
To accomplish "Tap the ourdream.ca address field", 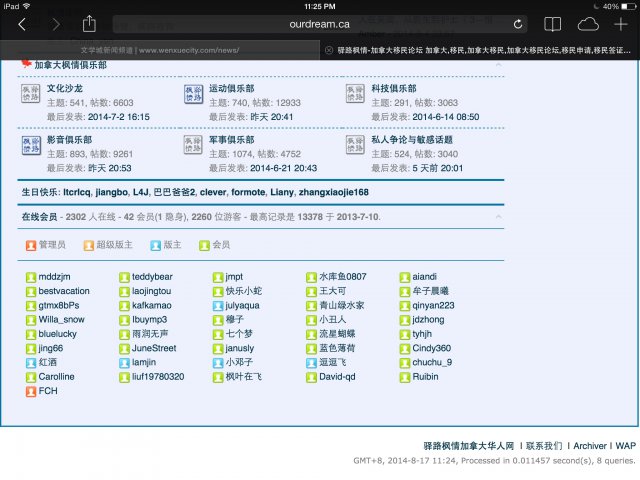I will [318, 23].
